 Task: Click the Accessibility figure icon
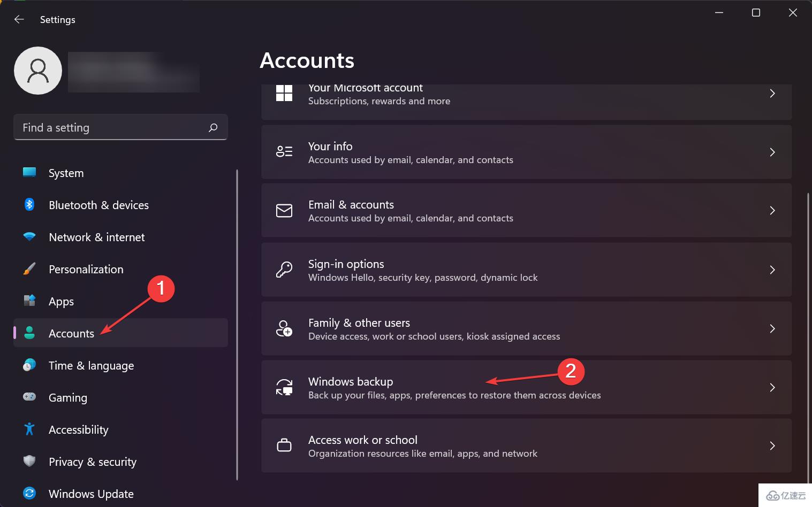(x=29, y=429)
